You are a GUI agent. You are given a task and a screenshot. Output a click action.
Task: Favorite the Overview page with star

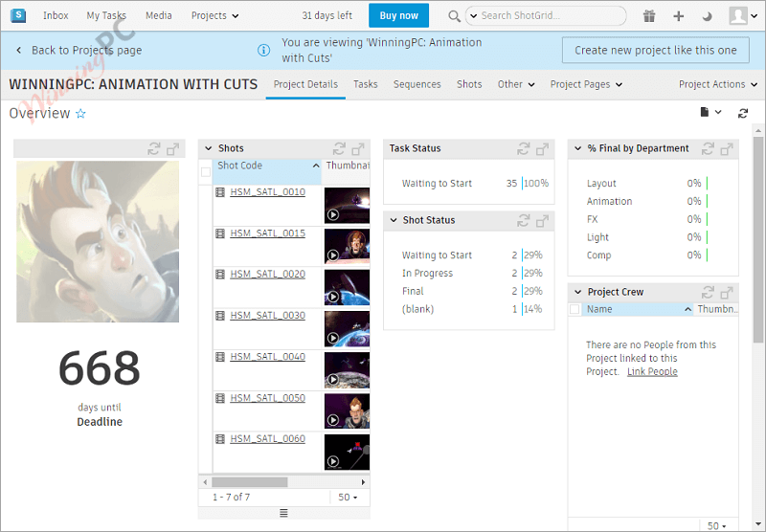click(x=80, y=114)
